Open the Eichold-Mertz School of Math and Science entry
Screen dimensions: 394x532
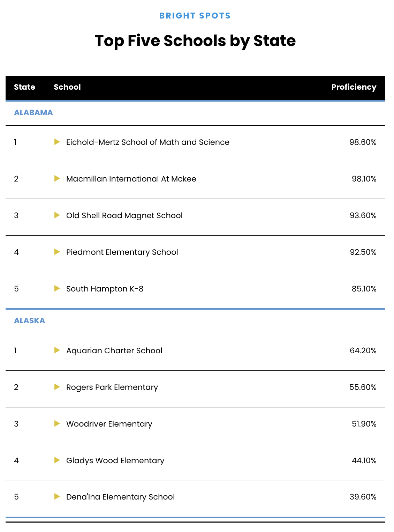tap(148, 142)
